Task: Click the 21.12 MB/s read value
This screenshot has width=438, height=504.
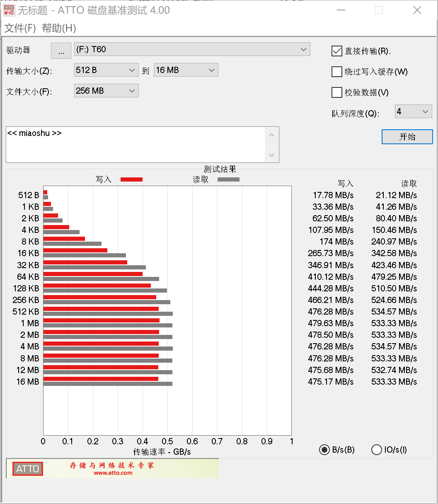Action: pyautogui.click(x=397, y=195)
